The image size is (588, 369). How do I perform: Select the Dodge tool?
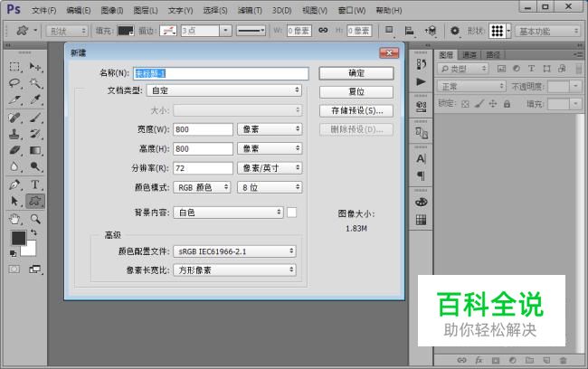click(x=35, y=166)
